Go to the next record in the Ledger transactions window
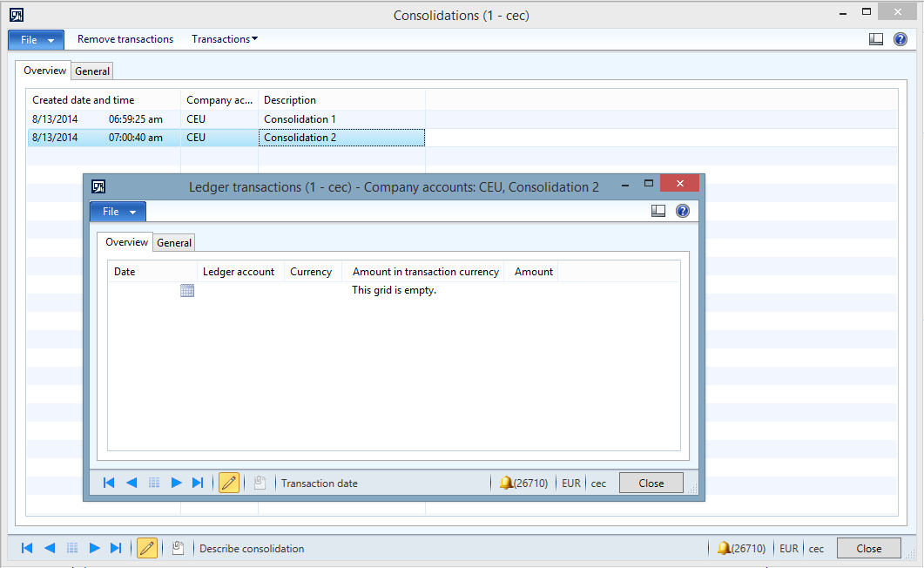 pos(176,483)
